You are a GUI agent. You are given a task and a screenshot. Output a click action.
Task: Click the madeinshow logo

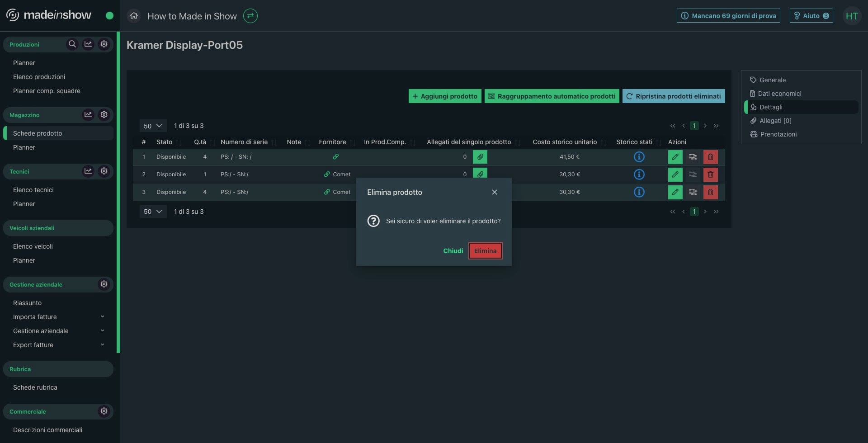pyautogui.click(x=49, y=15)
